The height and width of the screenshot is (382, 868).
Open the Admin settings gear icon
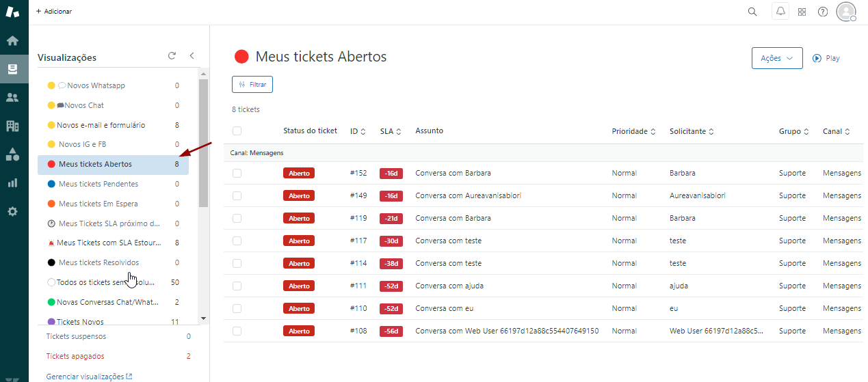click(12, 211)
